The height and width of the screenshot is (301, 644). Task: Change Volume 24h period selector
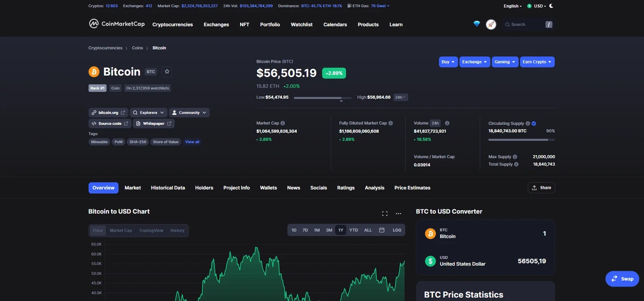436,123
